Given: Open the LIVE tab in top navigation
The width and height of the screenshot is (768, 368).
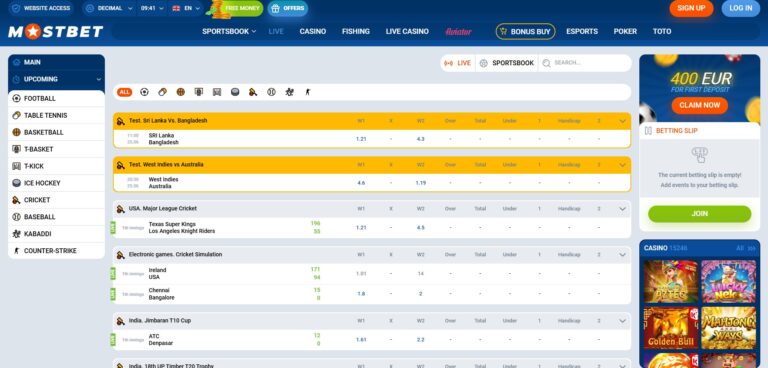Looking at the screenshot, I should [276, 31].
